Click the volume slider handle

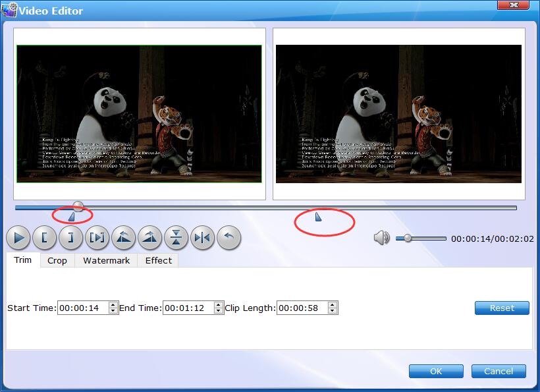coord(408,238)
